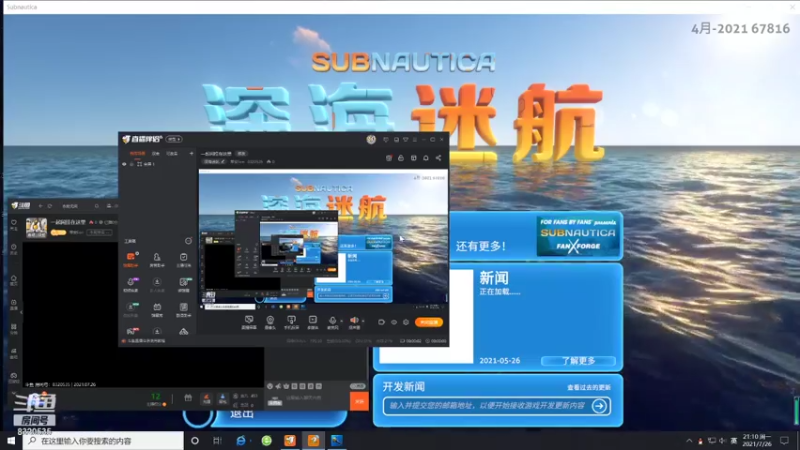Viewport: 800px width, 450px height.
Task: Click the search icon in Douyu client header
Action: (x=96, y=206)
